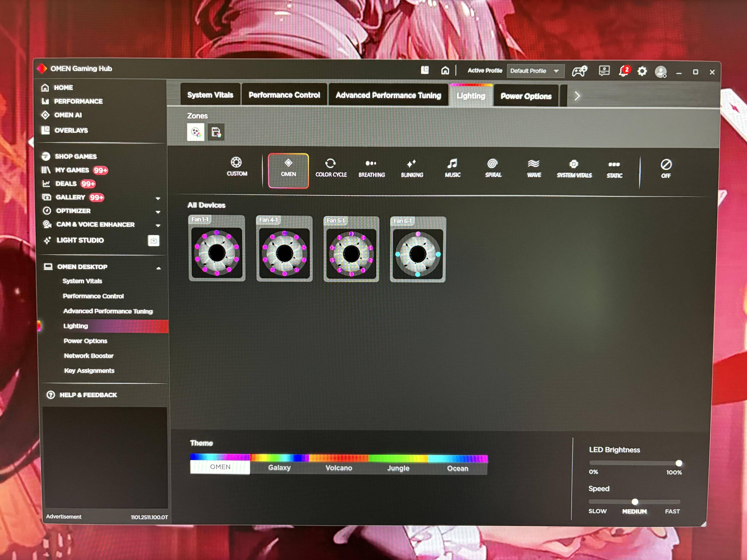Open the controller icon in title bar
This screenshot has width=747, height=560.
click(579, 71)
